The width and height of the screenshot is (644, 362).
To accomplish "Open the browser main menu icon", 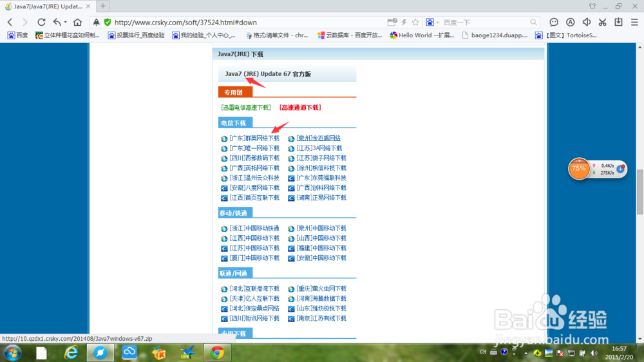I will click(634, 22).
